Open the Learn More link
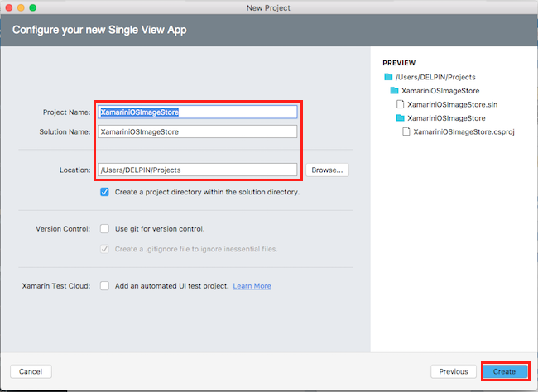 point(252,286)
